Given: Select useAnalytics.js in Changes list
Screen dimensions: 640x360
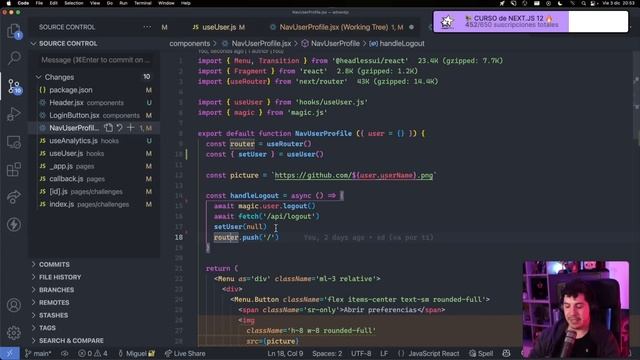Looking at the screenshot, I should point(94,140).
